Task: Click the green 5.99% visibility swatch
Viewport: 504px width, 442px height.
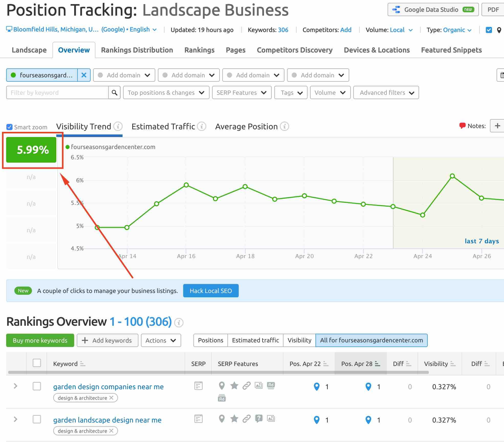Action: tap(31, 150)
